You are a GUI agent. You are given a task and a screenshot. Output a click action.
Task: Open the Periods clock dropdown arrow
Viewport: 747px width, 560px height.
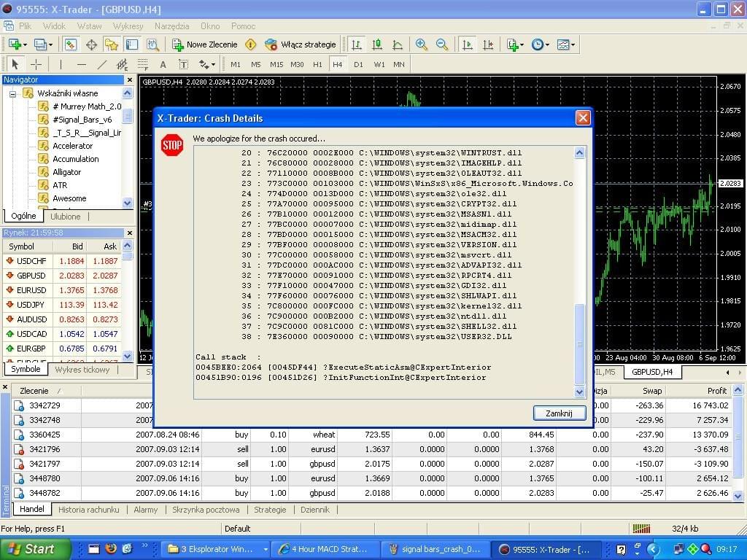(x=547, y=45)
